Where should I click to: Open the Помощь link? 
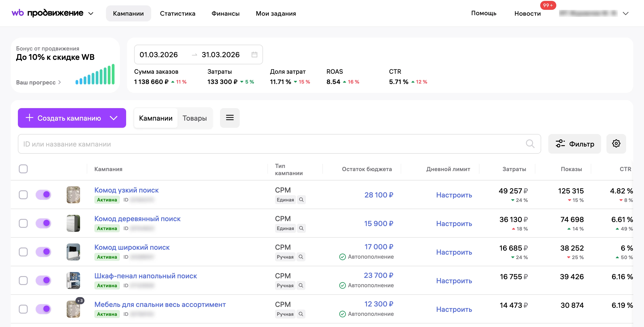click(483, 13)
